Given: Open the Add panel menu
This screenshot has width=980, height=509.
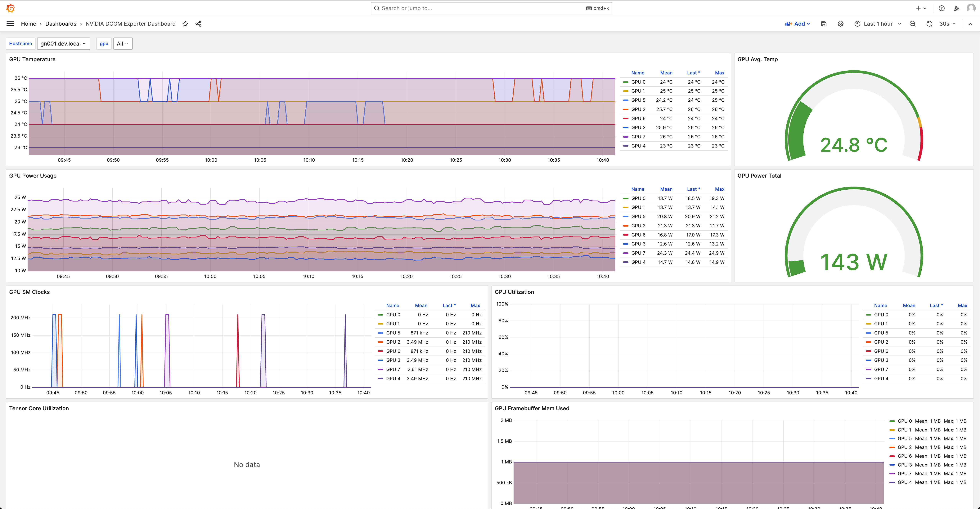Looking at the screenshot, I should click(798, 24).
